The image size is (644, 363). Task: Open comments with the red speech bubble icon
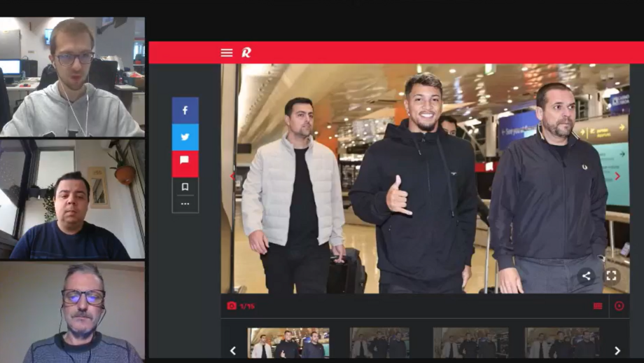[x=185, y=161]
